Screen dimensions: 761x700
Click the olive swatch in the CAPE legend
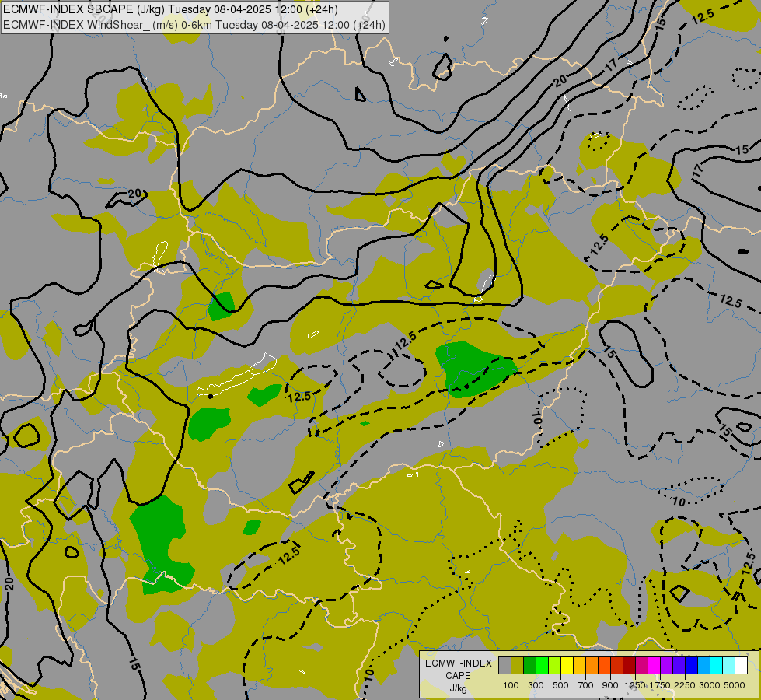tap(518, 665)
